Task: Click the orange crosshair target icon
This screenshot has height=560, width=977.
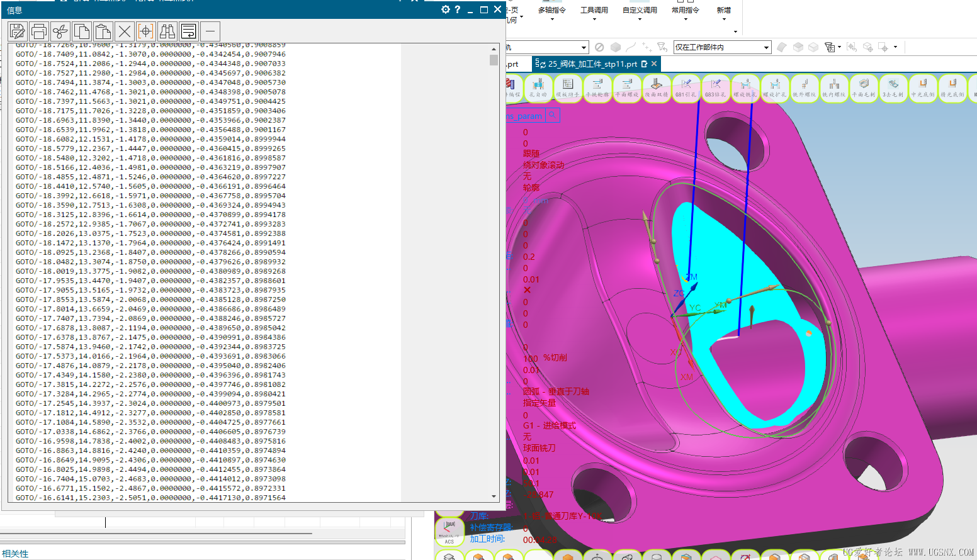Action: click(x=146, y=31)
